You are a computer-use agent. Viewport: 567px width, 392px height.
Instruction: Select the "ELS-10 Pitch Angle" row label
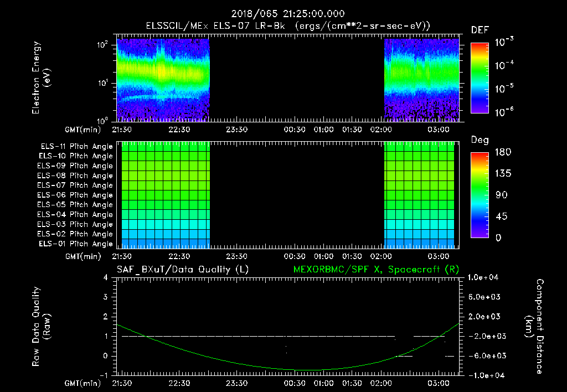[76, 156]
